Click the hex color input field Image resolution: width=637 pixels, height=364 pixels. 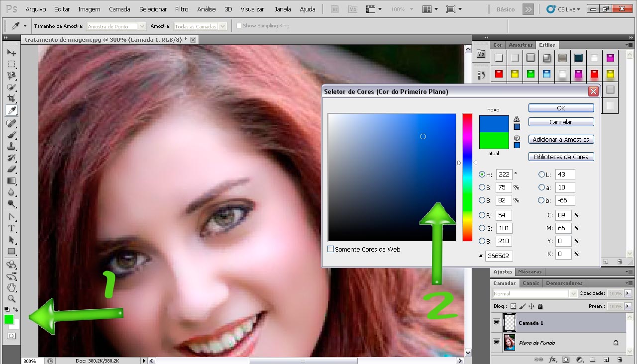pyautogui.click(x=499, y=256)
